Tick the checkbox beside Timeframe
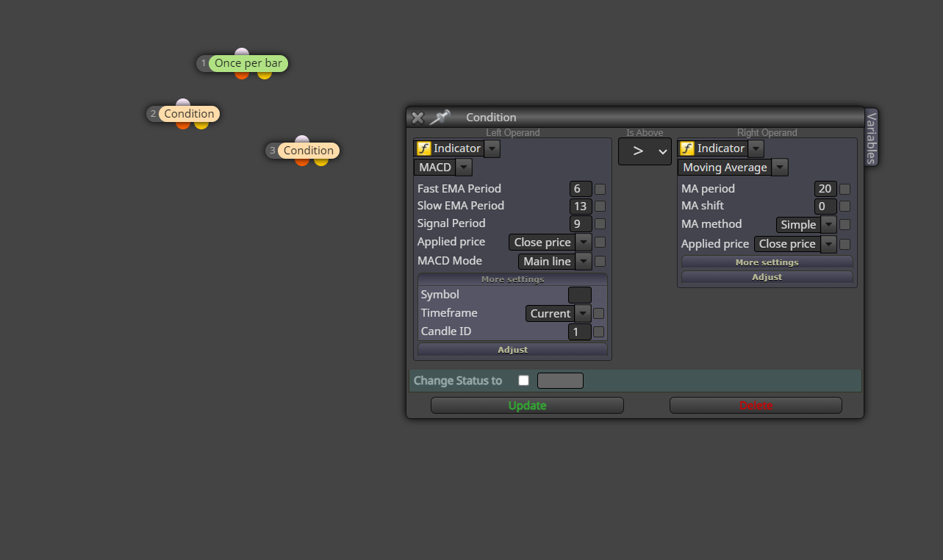Image resolution: width=943 pixels, height=560 pixels. click(x=598, y=313)
